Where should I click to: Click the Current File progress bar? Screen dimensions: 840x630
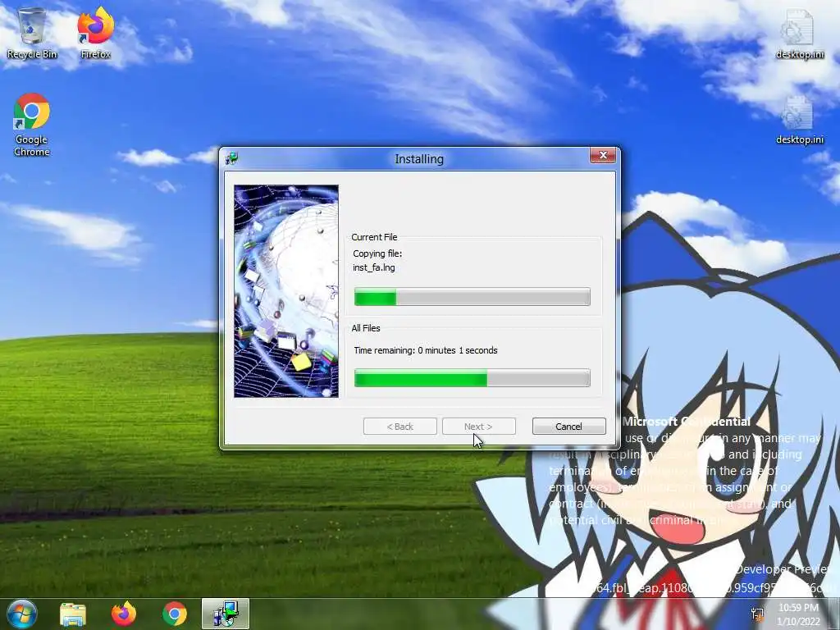click(472, 297)
